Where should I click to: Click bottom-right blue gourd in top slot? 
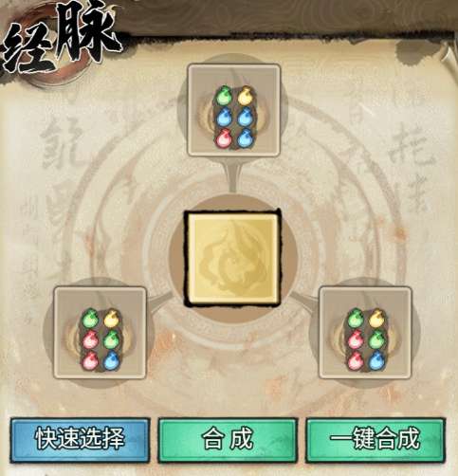245,138
